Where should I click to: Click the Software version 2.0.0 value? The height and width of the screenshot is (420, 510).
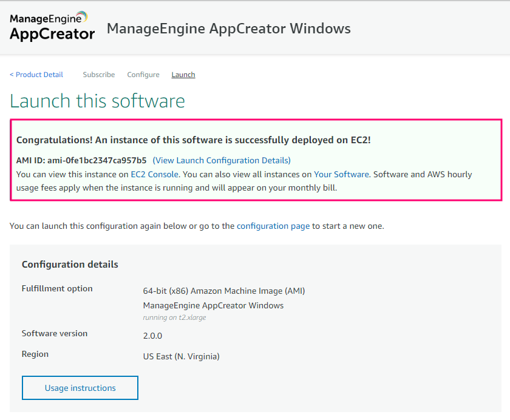tap(152, 336)
